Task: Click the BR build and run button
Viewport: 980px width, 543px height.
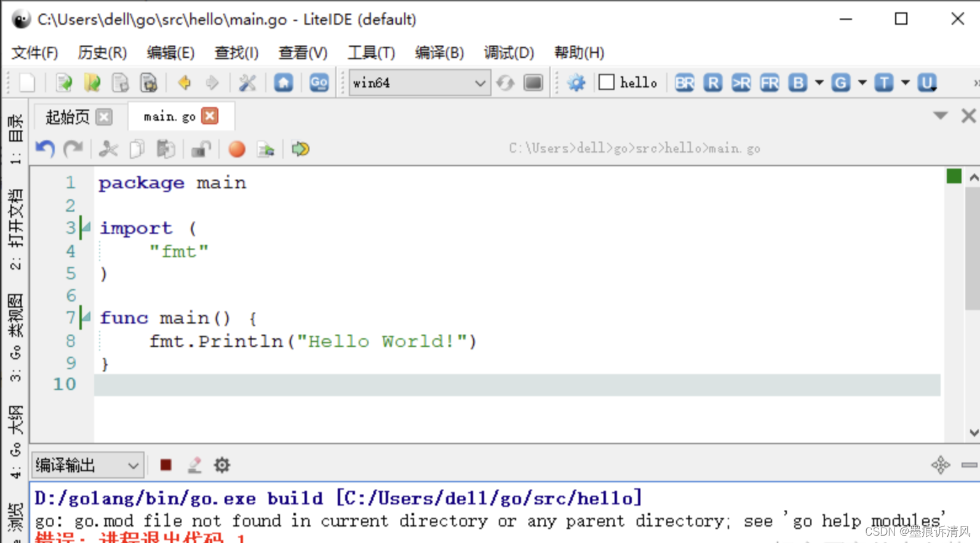Action: tap(685, 82)
